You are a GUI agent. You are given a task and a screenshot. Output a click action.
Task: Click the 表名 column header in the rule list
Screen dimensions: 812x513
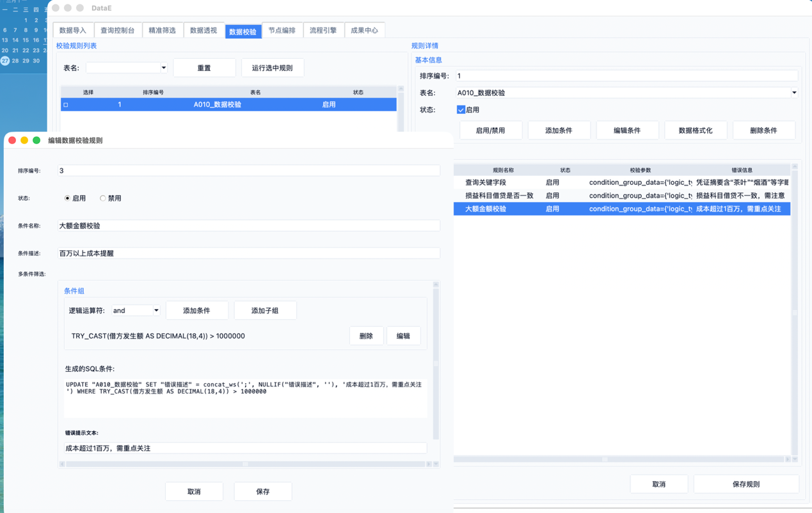255,92
